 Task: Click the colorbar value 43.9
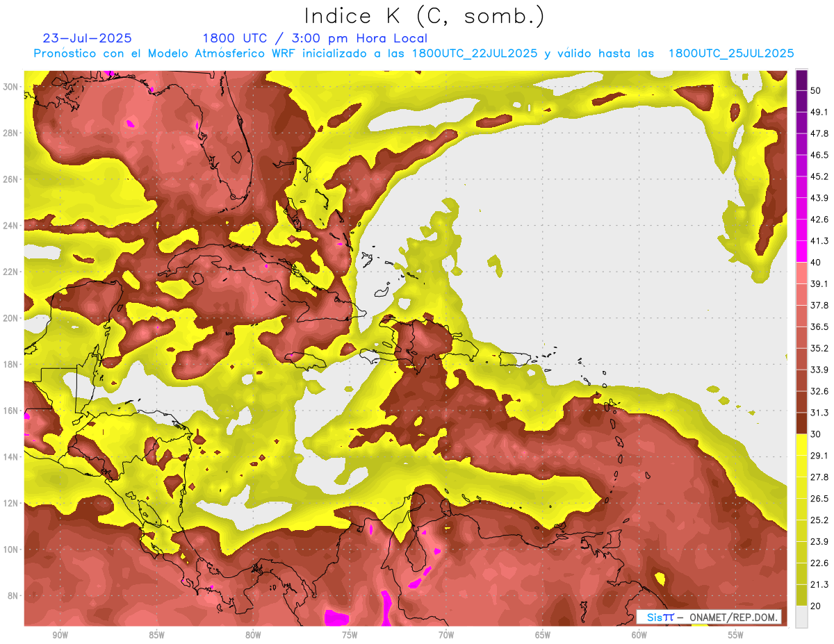click(819, 198)
